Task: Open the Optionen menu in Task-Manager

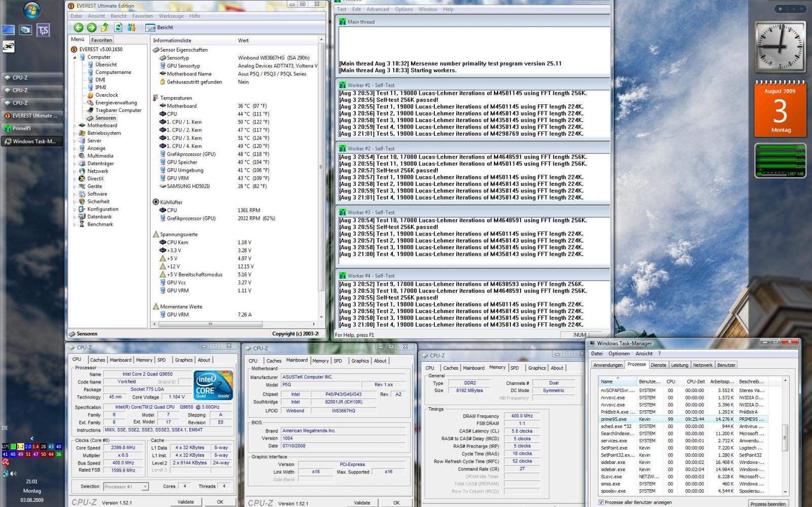Action: point(619,354)
